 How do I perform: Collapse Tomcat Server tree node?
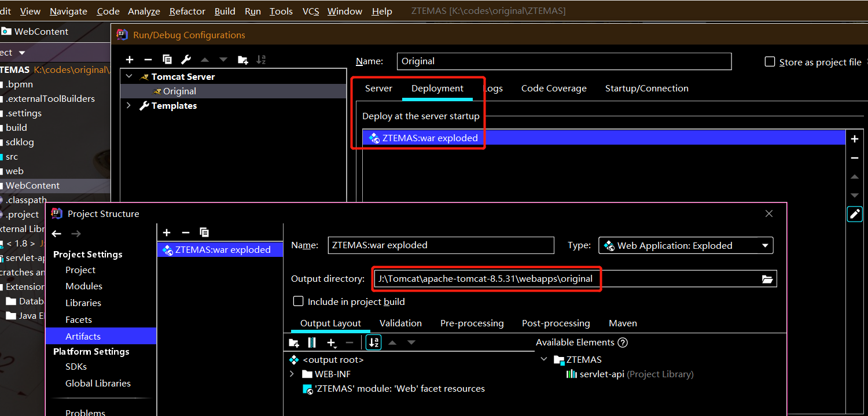pyautogui.click(x=129, y=76)
